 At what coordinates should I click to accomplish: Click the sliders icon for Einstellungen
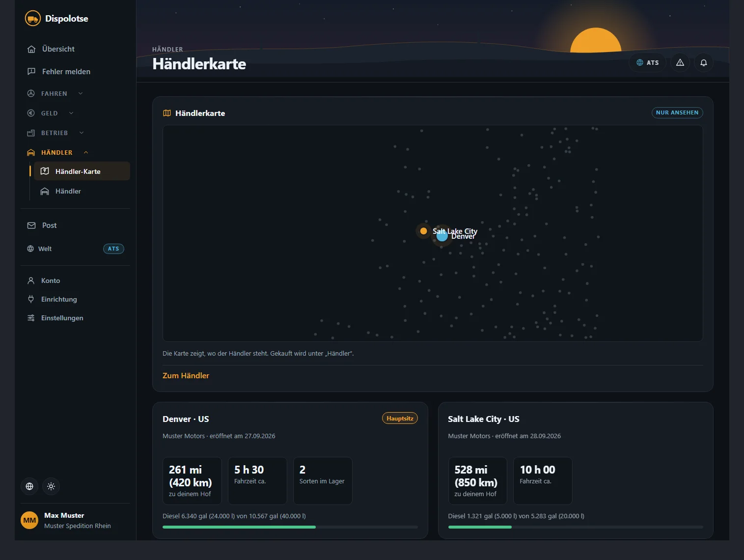click(x=31, y=318)
